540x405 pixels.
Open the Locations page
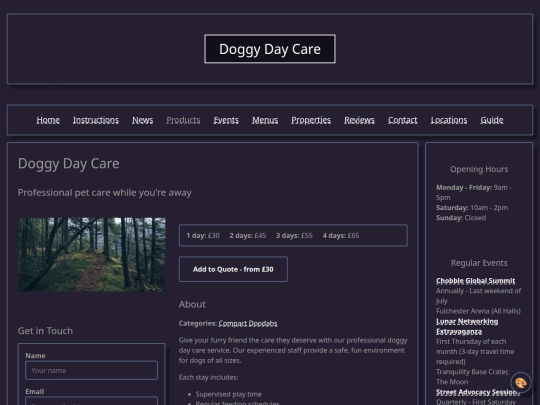[x=449, y=120]
